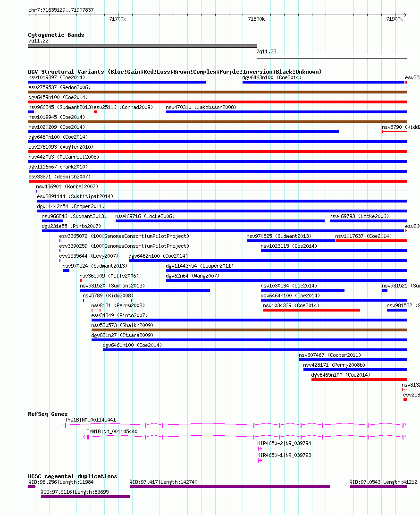Click dgv1116n67 (Park2010) variant
The image size is (420, 515).
click(218, 171)
